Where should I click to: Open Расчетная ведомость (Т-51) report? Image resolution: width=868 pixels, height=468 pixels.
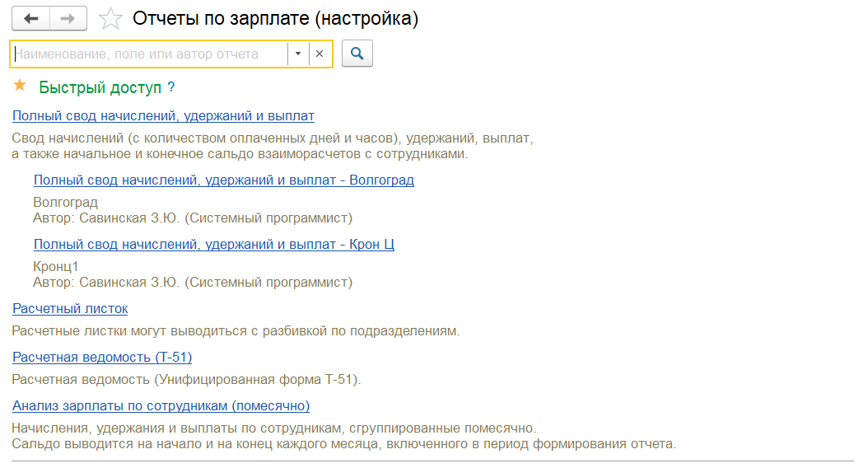(102, 358)
